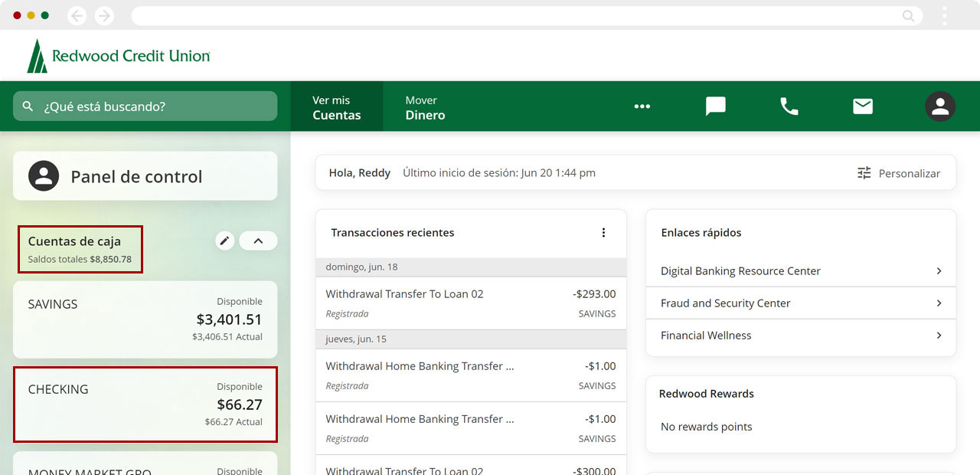Click the ¿Qué está buscando? search field
This screenshot has width=980, height=475.
point(145,106)
